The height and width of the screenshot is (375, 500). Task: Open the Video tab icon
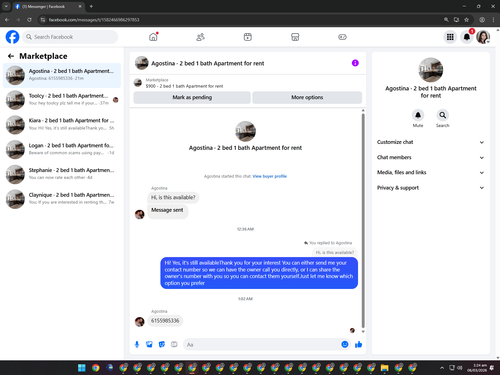tap(248, 37)
